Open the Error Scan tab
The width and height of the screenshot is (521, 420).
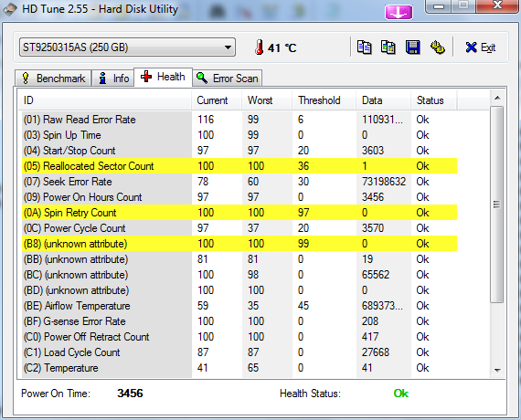(228, 79)
